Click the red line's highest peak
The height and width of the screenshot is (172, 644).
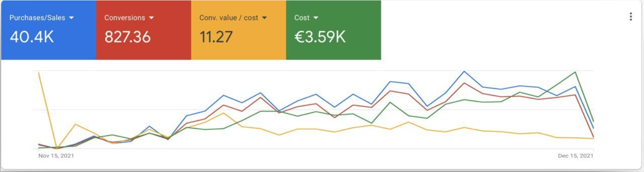[464, 83]
